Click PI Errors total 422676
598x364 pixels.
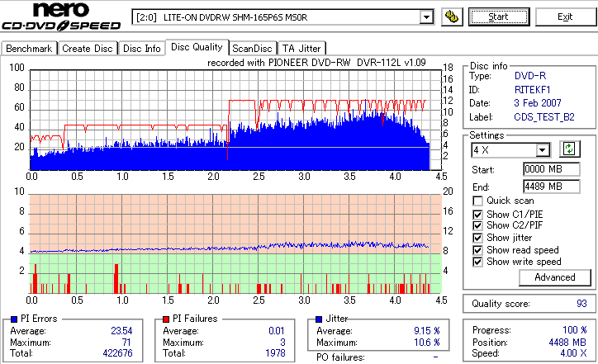(118, 353)
